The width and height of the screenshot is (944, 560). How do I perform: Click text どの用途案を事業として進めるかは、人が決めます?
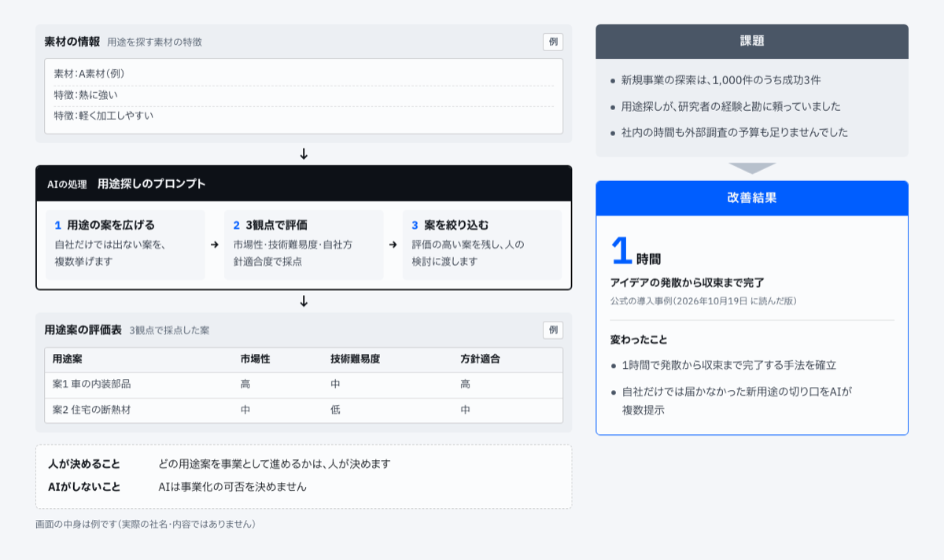click(275, 464)
